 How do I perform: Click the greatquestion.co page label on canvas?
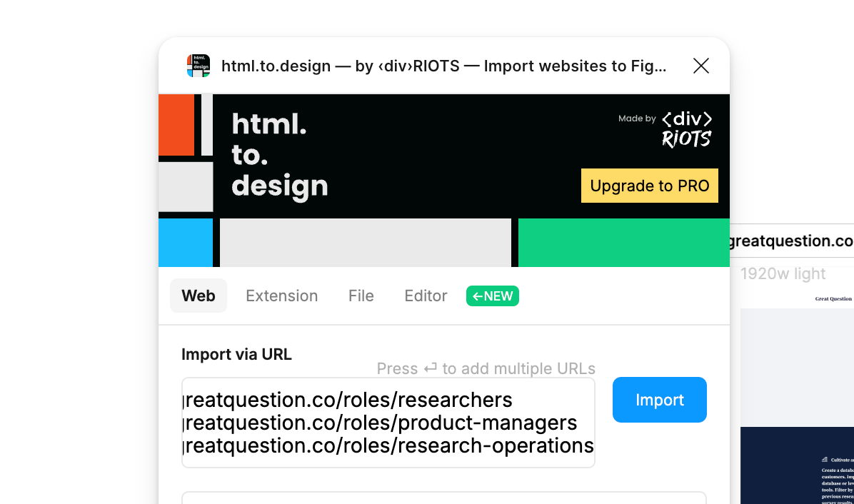(x=791, y=241)
